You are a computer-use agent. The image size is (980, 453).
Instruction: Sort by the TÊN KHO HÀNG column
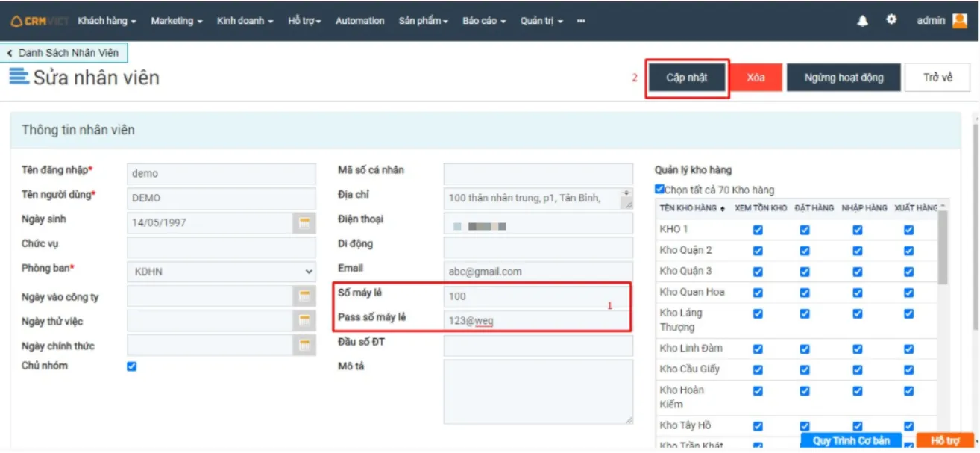(691, 208)
